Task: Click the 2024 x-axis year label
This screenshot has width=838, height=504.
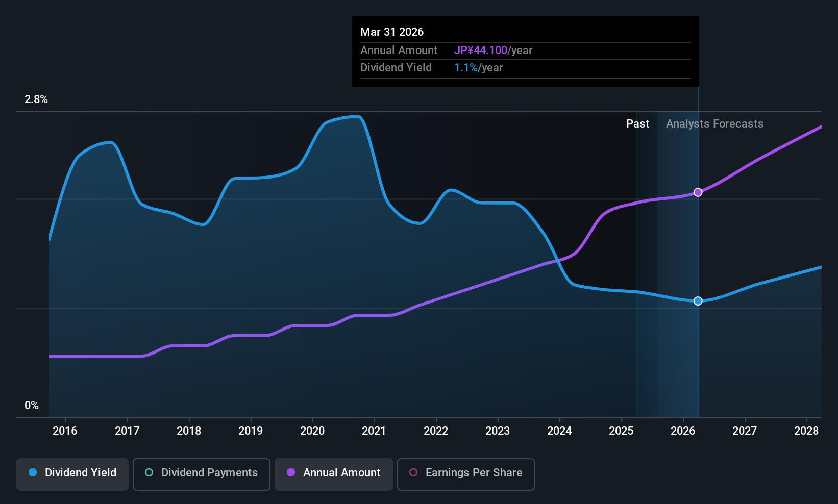Action: coord(559,431)
